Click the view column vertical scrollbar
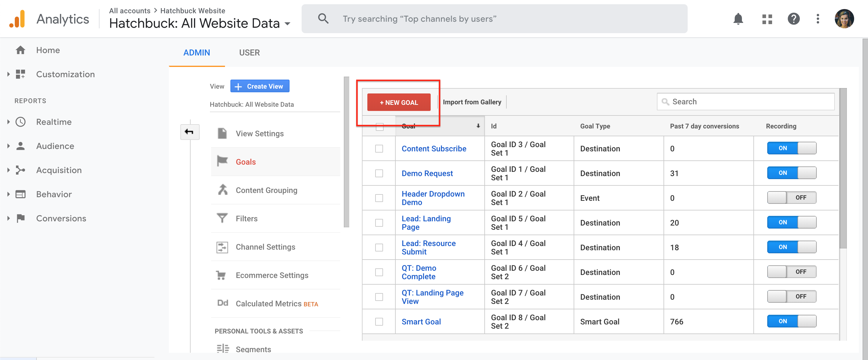The height and width of the screenshot is (360, 868). click(347, 152)
